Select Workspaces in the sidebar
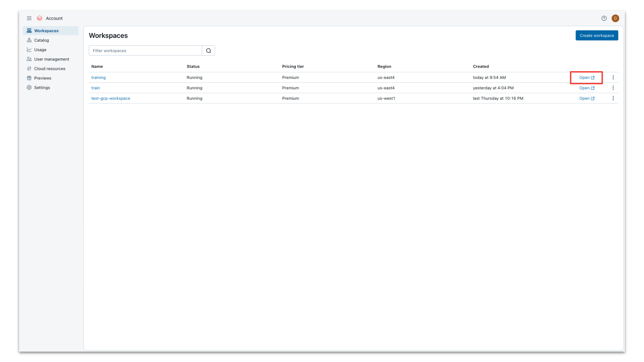Screen dimensions: 644x362 pos(46,31)
